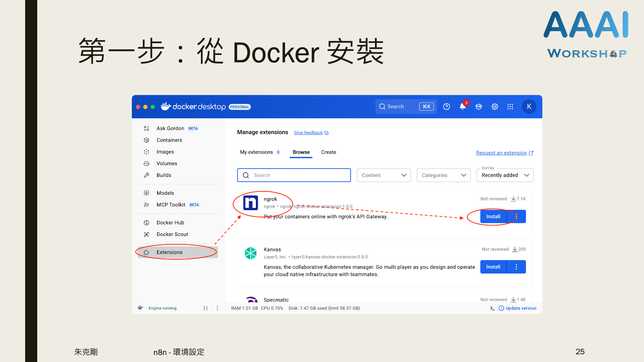Open the apps grid icon

point(510,107)
